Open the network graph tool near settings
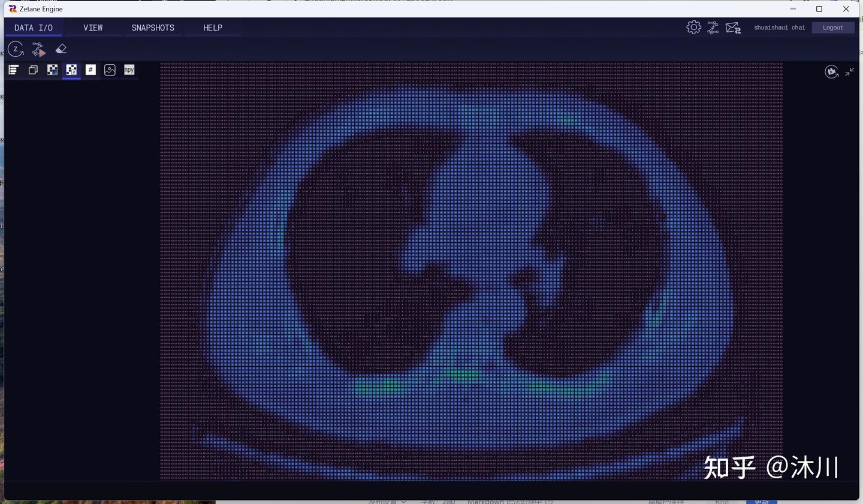 pyautogui.click(x=713, y=27)
